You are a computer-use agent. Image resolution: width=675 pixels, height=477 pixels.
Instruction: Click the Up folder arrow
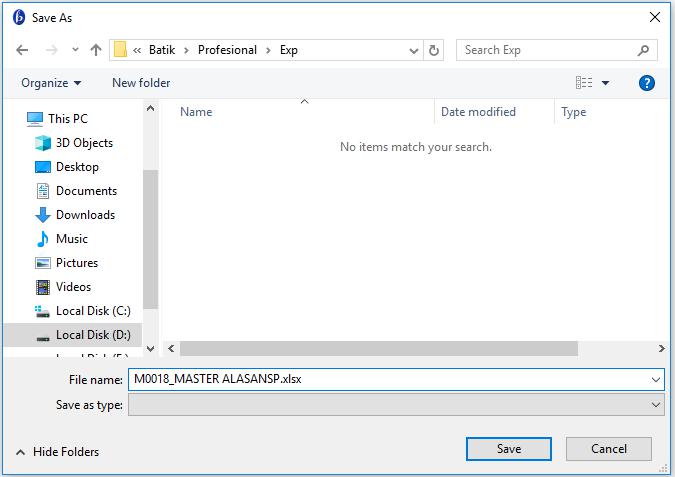point(96,50)
